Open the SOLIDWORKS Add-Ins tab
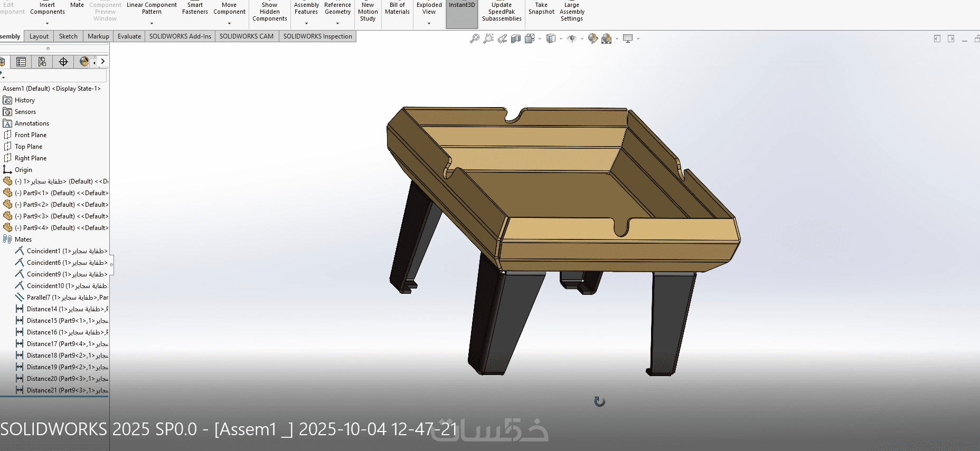 coord(180,36)
